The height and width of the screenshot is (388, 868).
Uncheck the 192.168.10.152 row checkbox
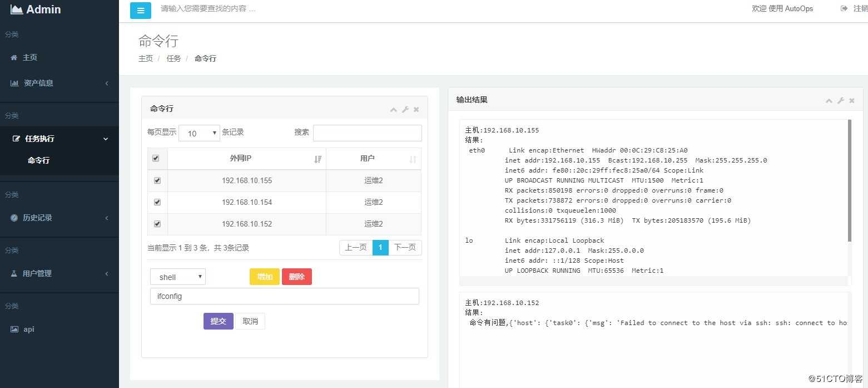pos(157,224)
